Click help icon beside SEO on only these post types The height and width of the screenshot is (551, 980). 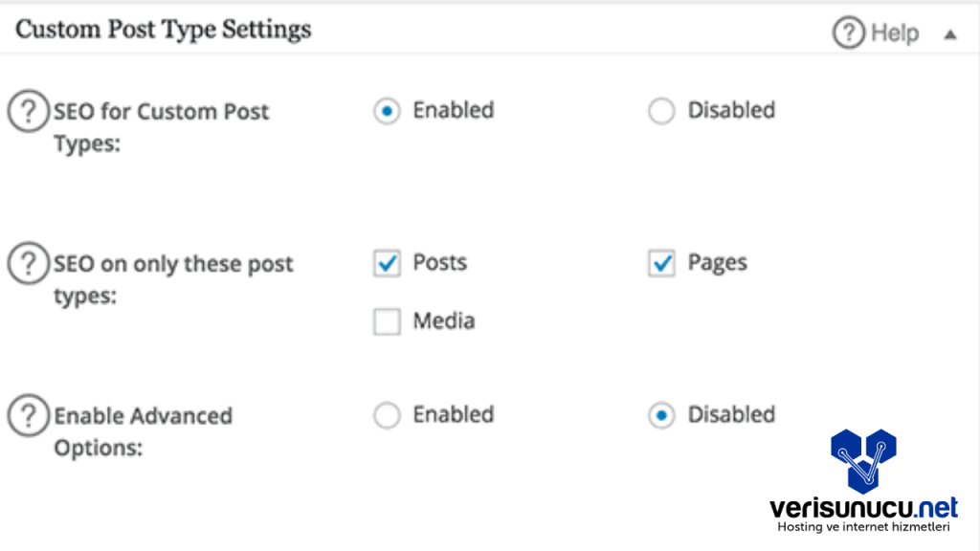click(x=28, y=264)
